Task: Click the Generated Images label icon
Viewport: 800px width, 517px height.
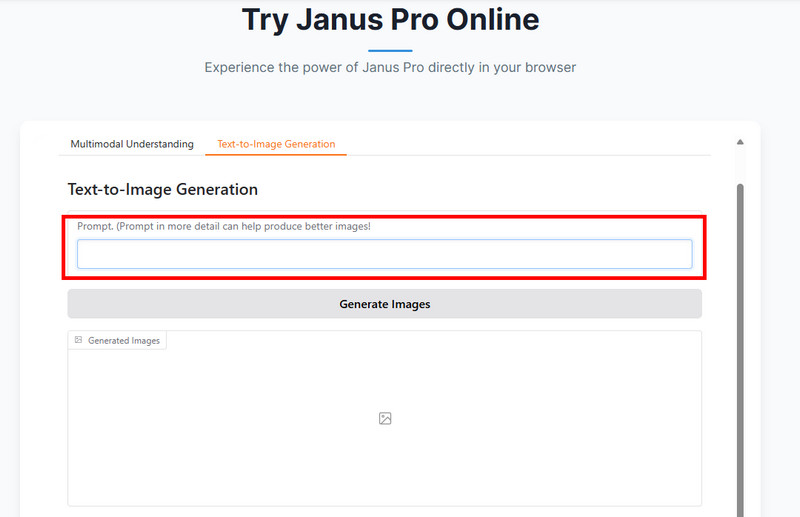Action: point(79,340)
